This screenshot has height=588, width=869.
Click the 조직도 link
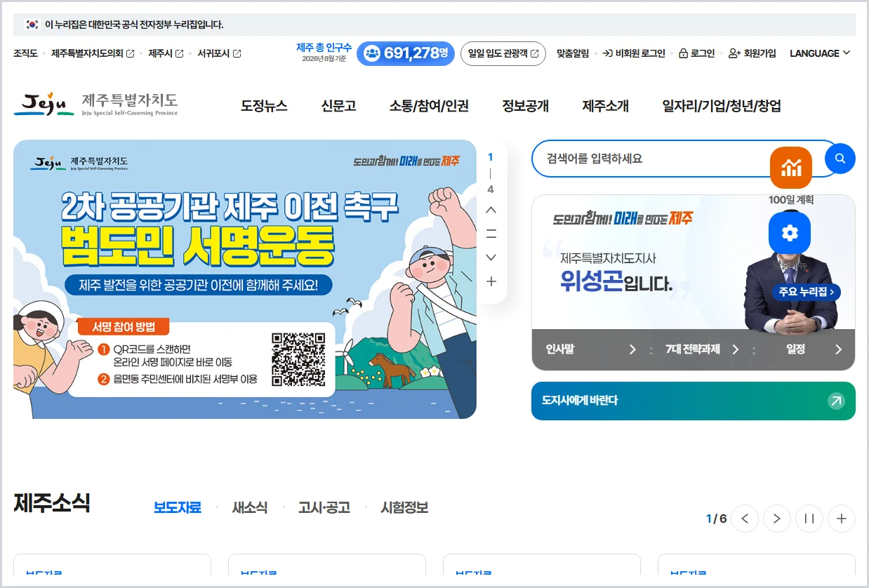pos(25,53)
